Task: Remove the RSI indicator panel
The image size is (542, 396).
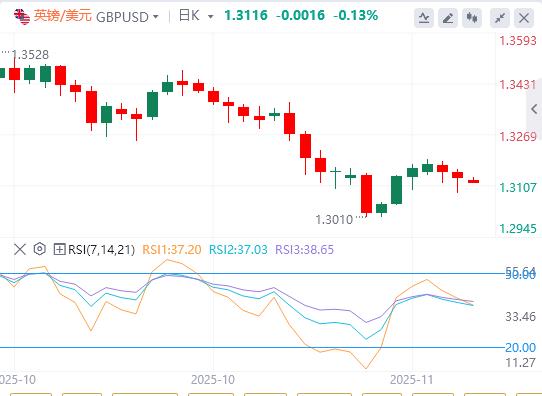Action: pyautogui.click(x=20, y=249)
